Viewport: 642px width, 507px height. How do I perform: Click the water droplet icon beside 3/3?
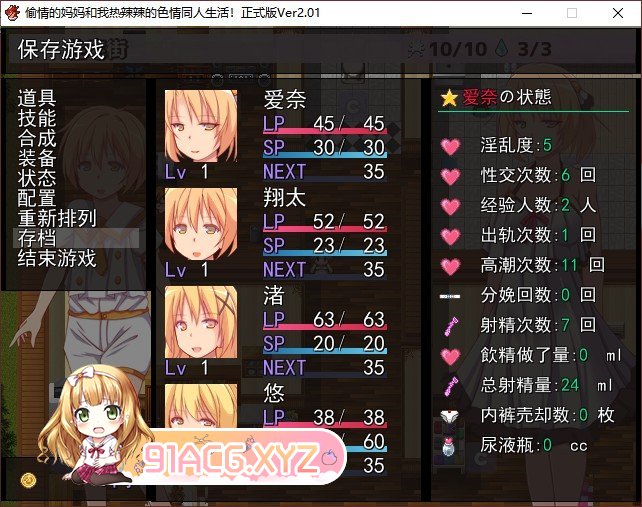pyautogui.click(x=502, y=49)
